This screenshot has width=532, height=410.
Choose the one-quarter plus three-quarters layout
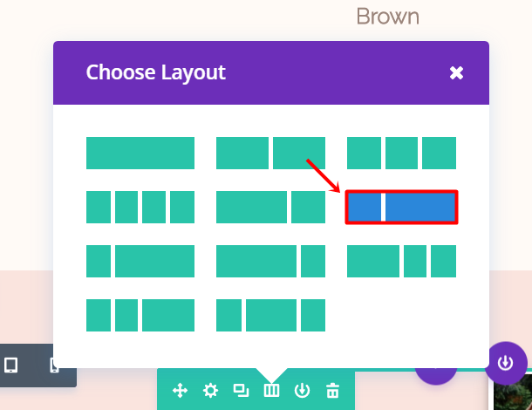140,261
